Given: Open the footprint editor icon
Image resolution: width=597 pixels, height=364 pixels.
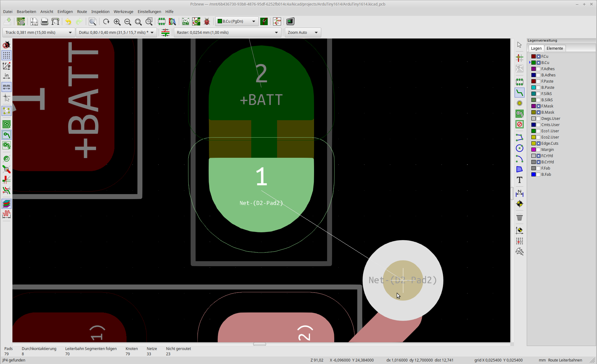Looking at the screenshot, I should pyautogui.click(x=162, y=21).
